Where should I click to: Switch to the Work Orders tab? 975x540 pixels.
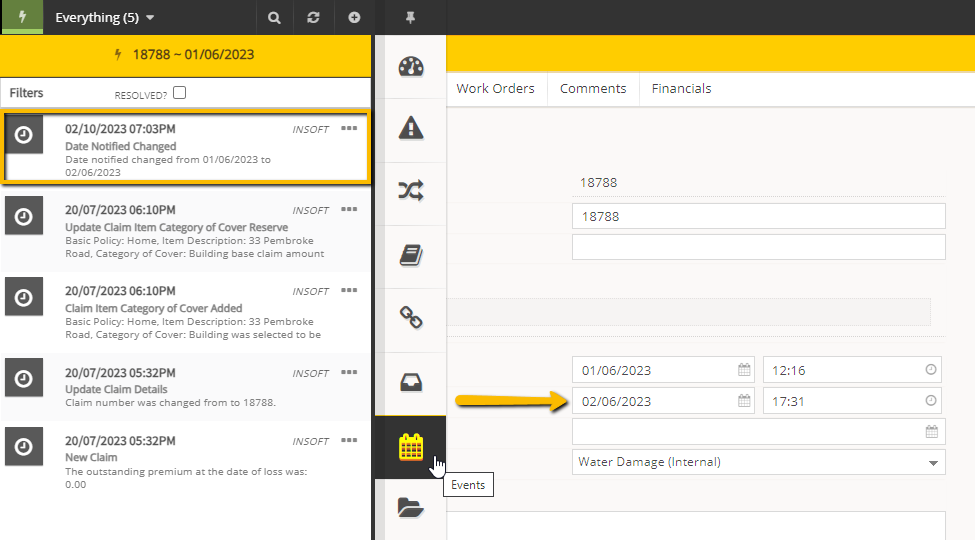coord(496,89)
